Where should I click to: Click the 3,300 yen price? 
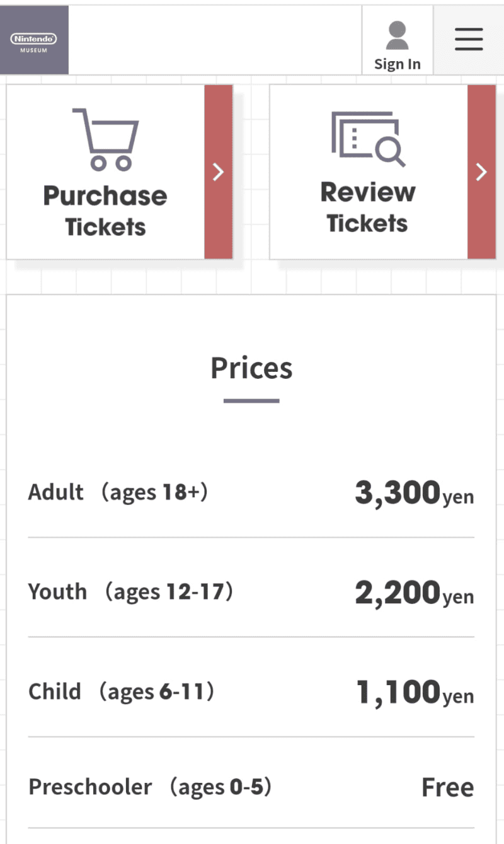[414, 494]
